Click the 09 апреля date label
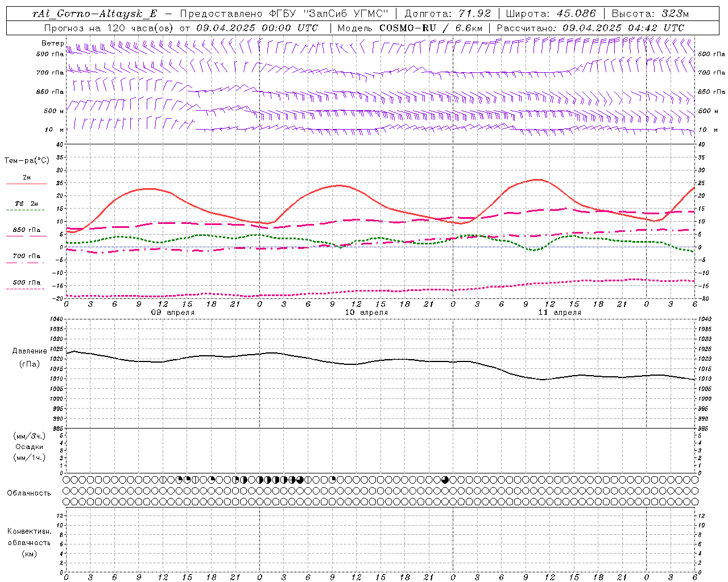 [x=172, y=313]
